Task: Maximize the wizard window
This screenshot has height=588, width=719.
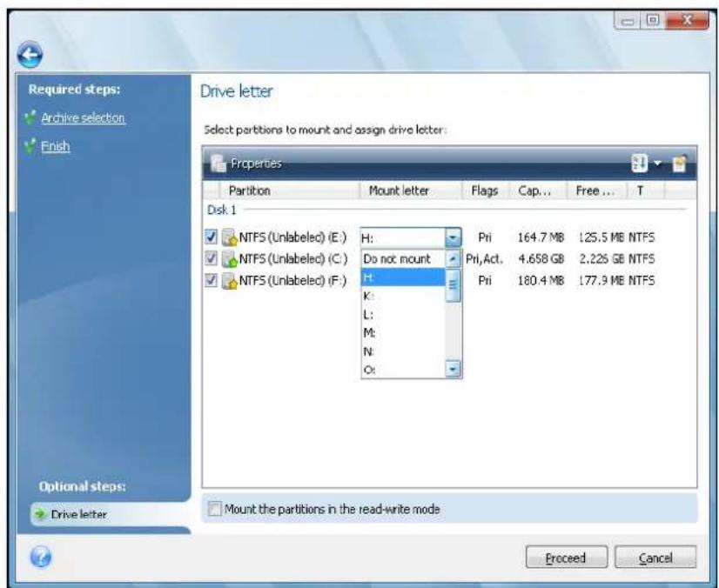Action: [x=654, y=21]
